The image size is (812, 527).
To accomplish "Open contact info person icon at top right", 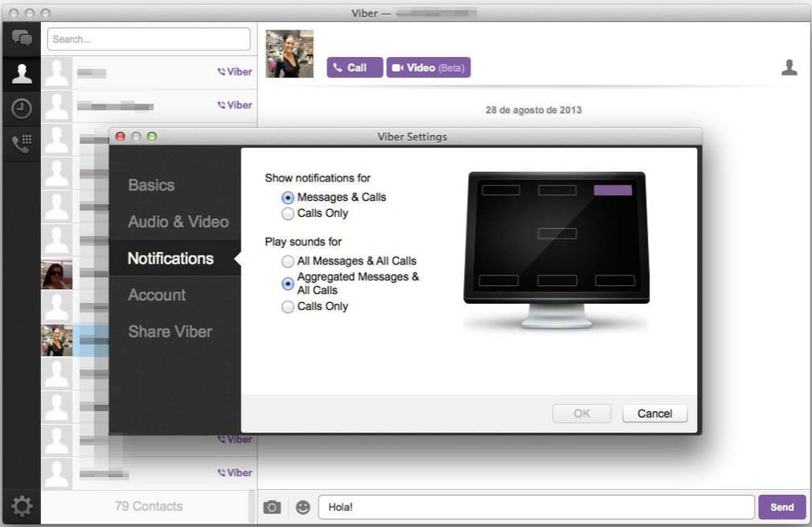I will coord(789,67).
